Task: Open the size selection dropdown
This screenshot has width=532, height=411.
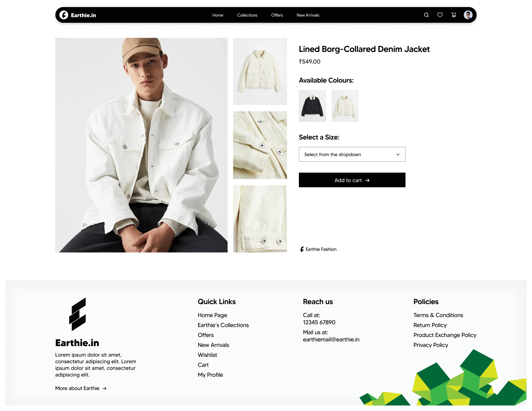Action: pyautogui.click(x=352, y=154)
